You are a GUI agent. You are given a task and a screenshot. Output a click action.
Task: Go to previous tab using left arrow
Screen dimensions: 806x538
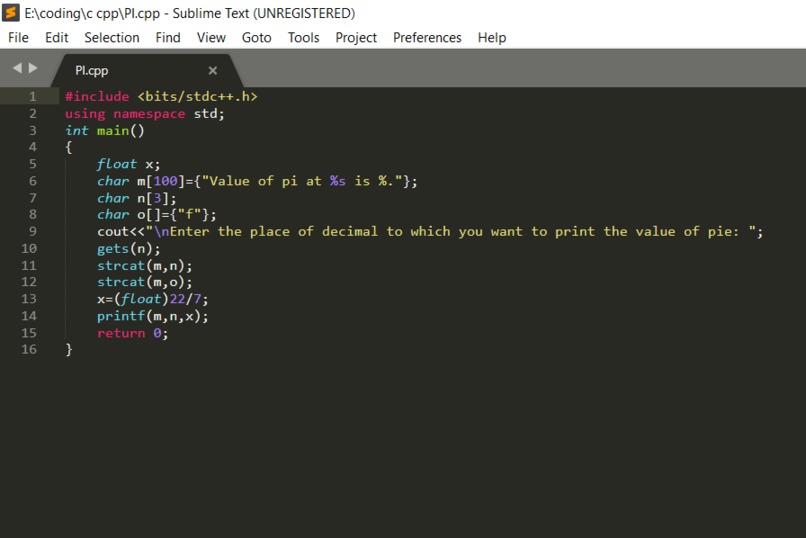pos(17,68)
